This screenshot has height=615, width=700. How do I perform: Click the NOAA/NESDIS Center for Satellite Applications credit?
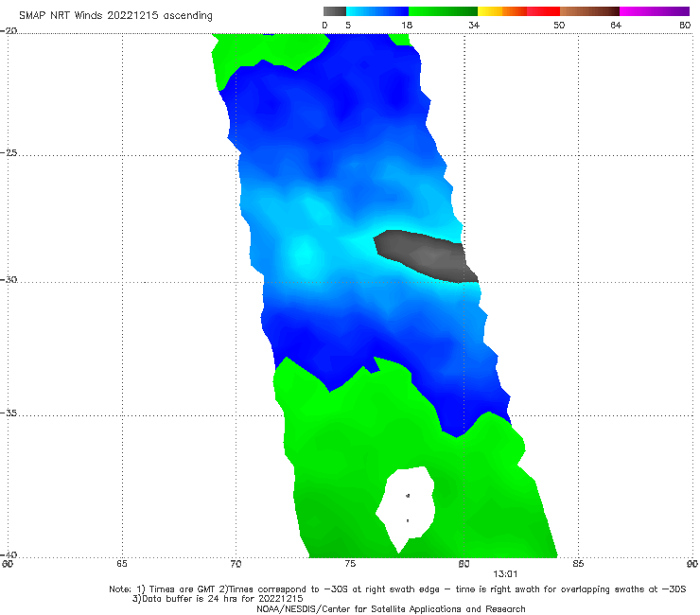click(391, 609)
